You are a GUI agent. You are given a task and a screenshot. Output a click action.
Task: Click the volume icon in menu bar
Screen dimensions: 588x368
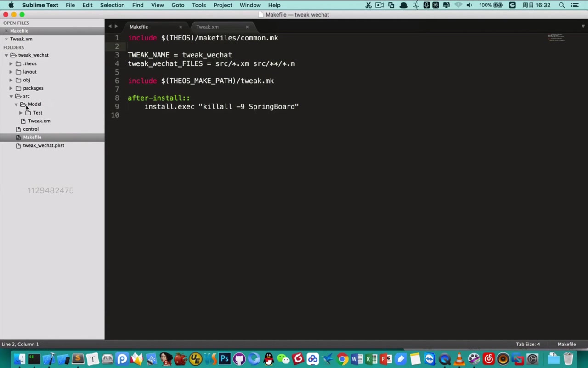click(469, 5)
